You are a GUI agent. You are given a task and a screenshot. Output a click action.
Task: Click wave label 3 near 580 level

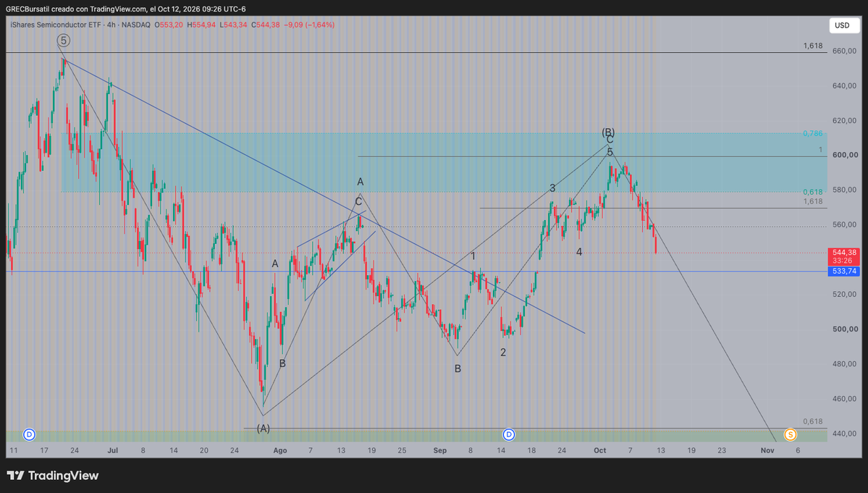coord(552,188)
